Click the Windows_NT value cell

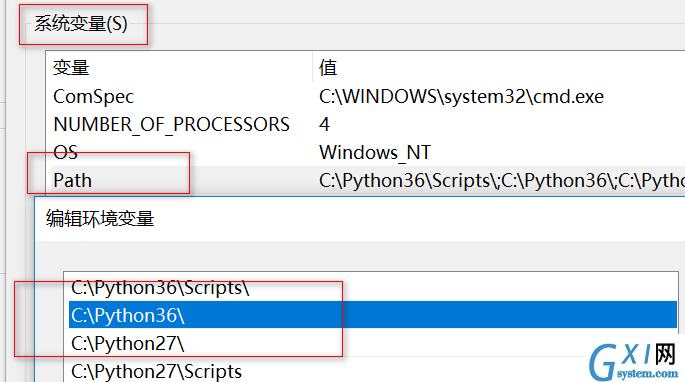click(x=375, y=153)
